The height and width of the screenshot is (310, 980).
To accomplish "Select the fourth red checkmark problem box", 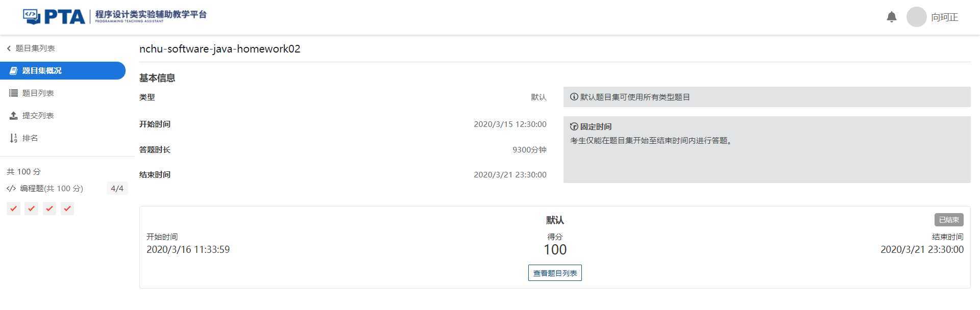I will coord(67,209).
